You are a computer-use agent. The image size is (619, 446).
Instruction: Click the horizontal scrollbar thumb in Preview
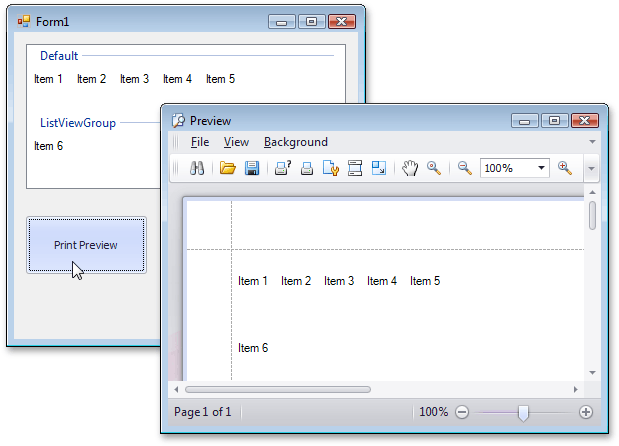(278, 390)
